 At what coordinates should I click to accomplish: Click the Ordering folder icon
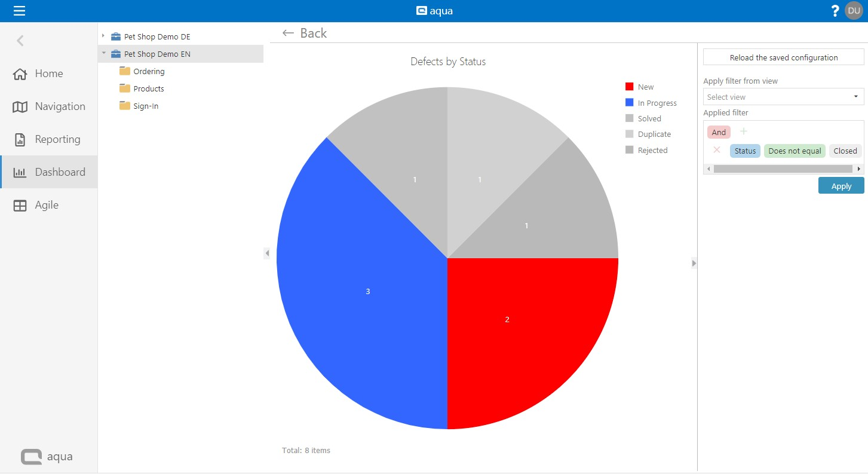125,71
